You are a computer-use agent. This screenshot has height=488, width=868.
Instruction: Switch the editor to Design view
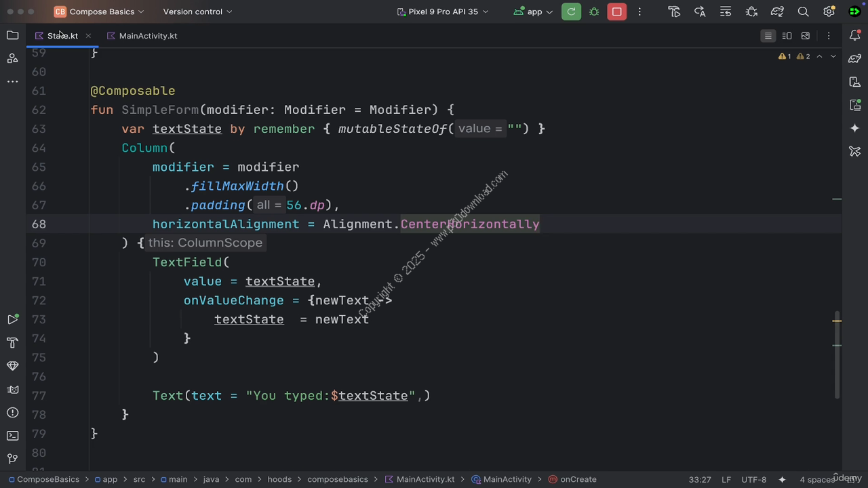(x=806, y=36)
